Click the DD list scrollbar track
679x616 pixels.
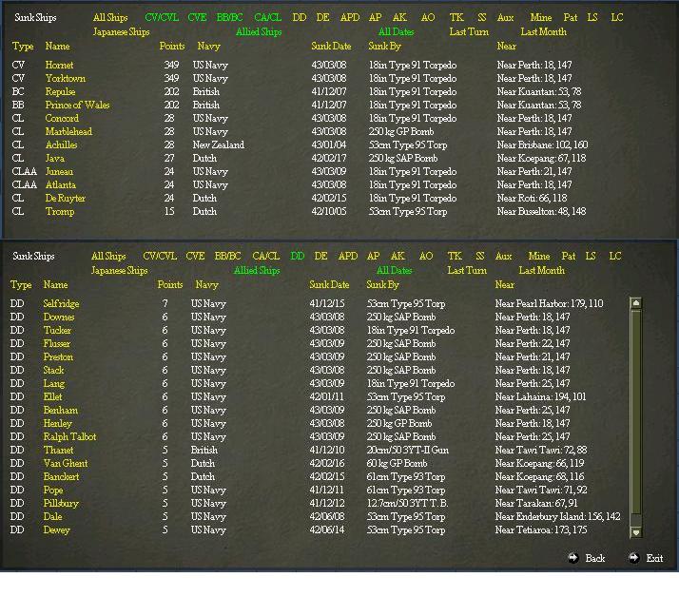[x=635, y=417]
